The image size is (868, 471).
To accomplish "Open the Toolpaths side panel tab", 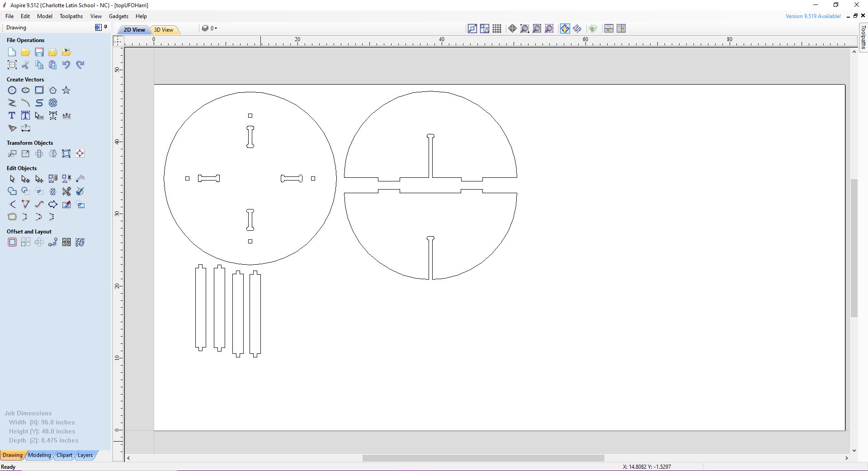I will click(863, 37).
